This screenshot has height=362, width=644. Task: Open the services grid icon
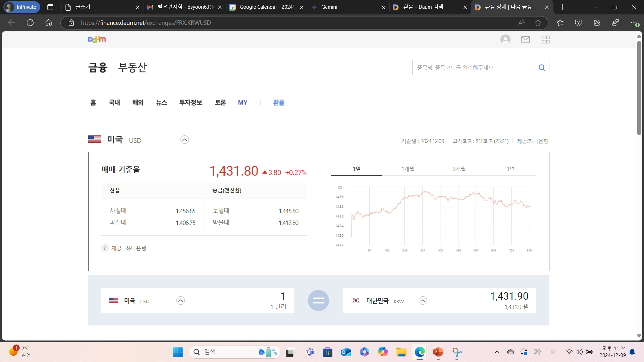point(545,40)
